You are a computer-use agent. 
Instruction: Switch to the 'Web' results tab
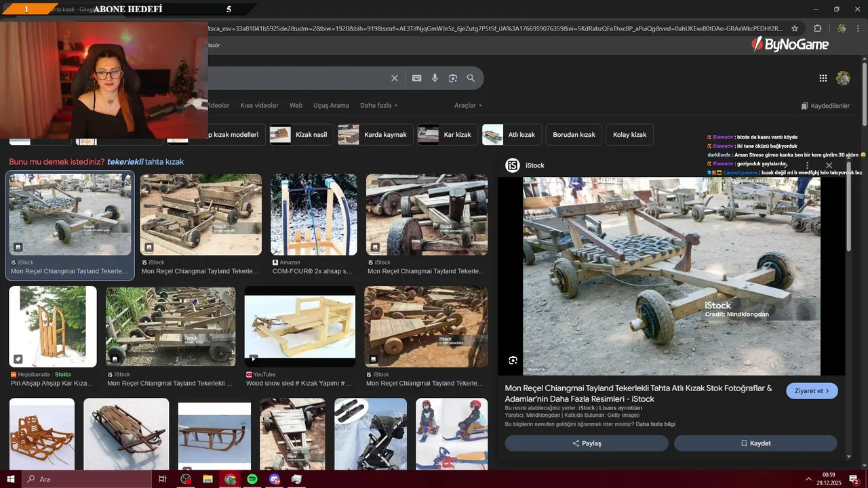296,106
